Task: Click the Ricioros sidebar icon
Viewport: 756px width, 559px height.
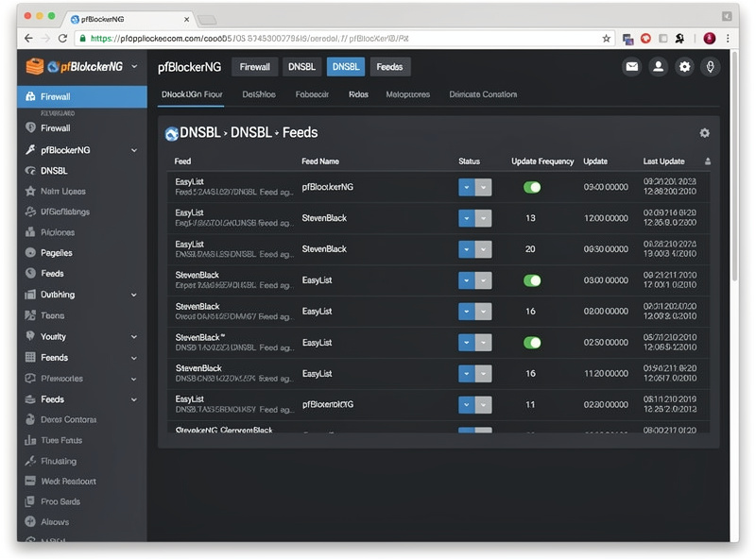Action: tap(30, 231)
